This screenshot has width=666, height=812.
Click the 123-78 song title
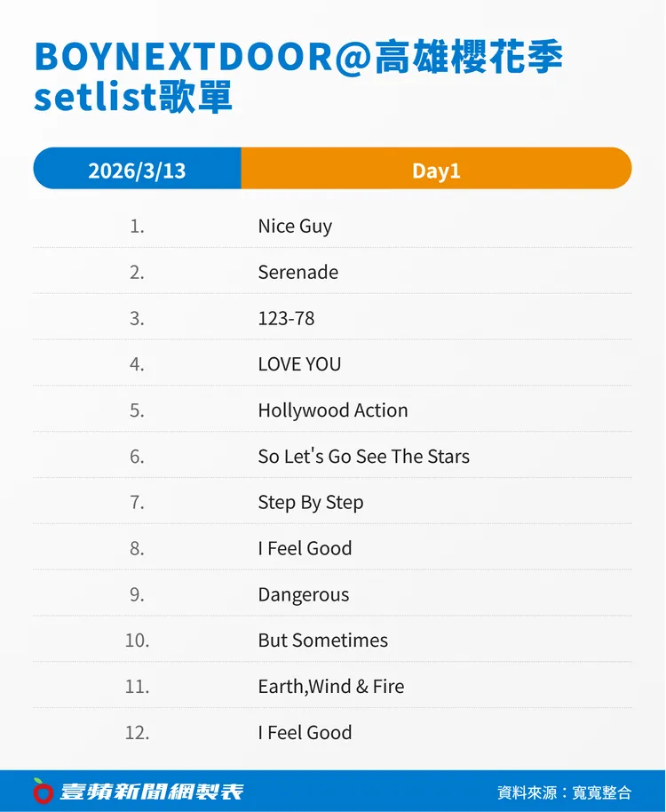coord(286,318)
